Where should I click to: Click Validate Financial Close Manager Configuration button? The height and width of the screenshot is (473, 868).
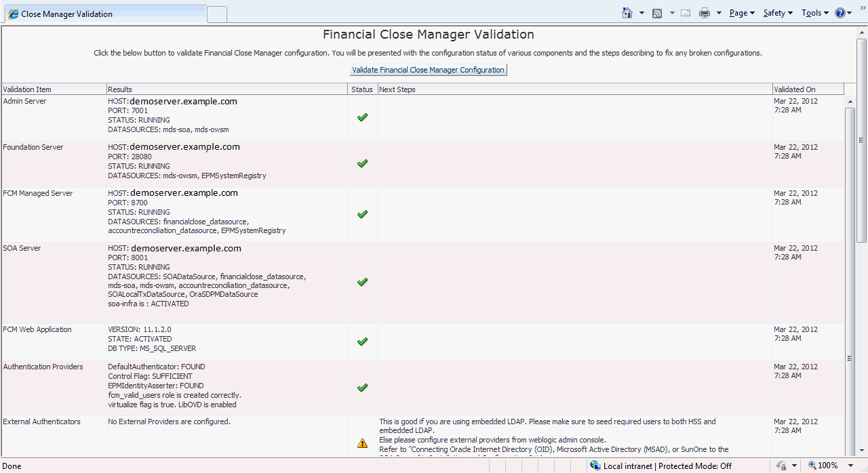[x=428, y=70]
